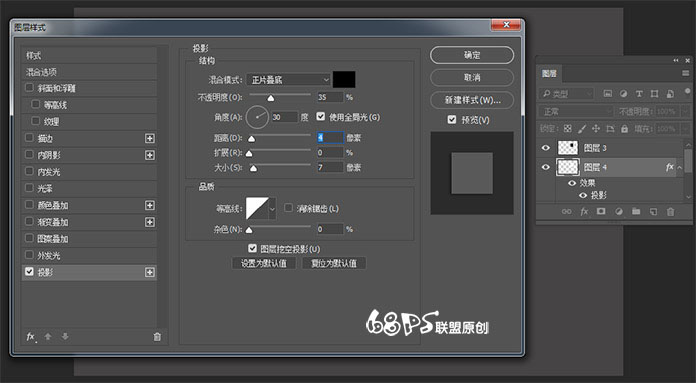696x383 pixels.
Task: Click the pixel layer filter icon
Action: point(608,94)
